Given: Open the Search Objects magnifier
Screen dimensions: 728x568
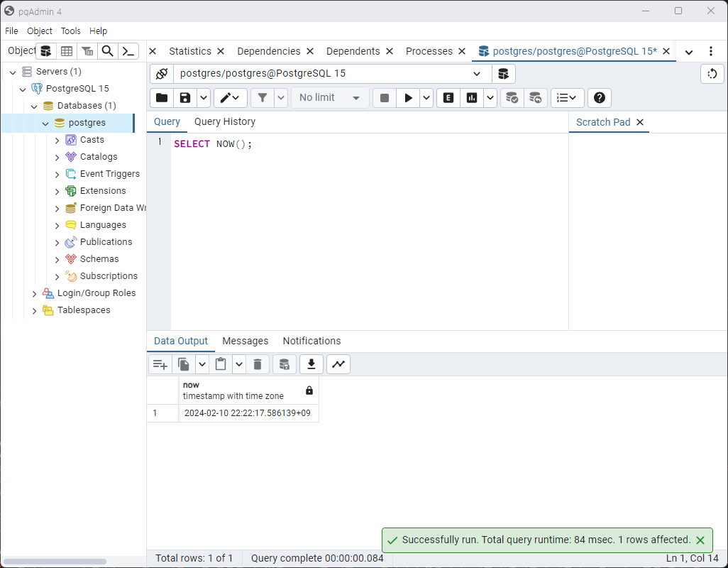Looking at the screenshot, I should tap(108, 51).
